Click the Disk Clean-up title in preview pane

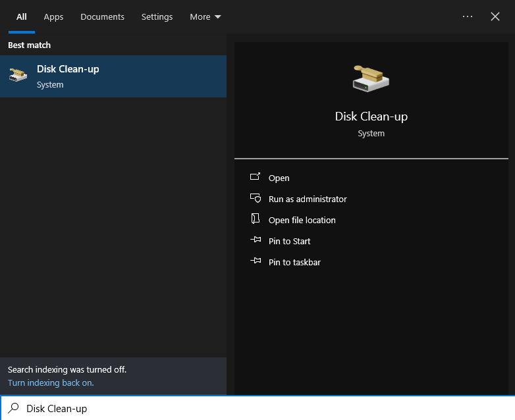pyautogui.click(x=371, y=117)
